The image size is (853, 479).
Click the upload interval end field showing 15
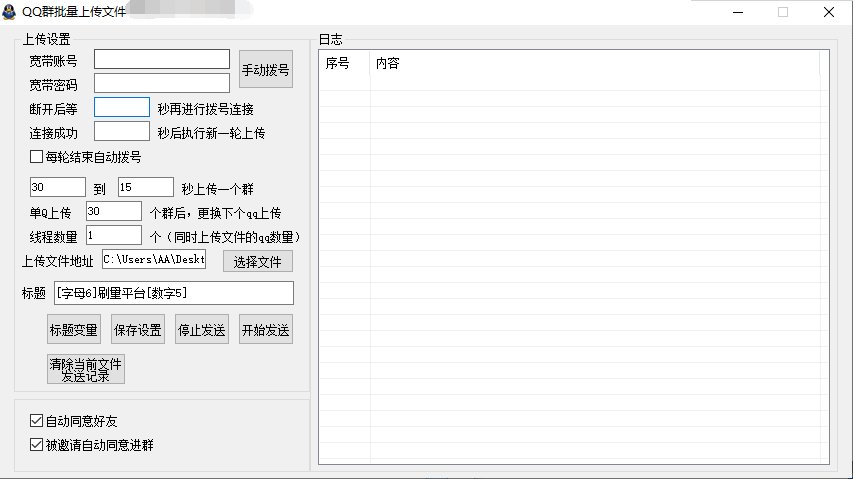click(x=146, y=187)
